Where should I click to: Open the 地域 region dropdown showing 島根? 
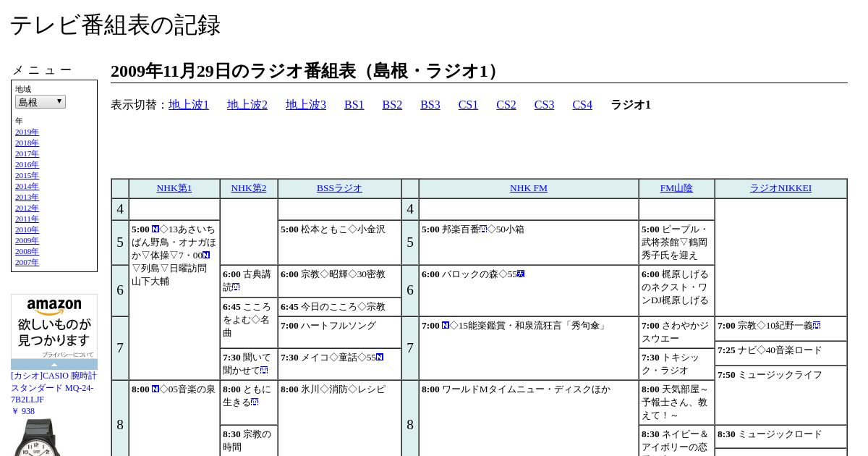(x=41, y=102)
